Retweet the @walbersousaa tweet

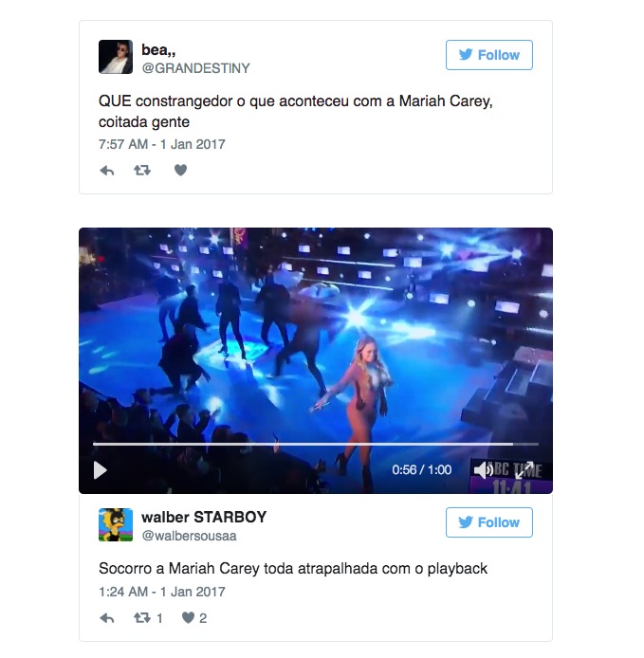(142, 618)
